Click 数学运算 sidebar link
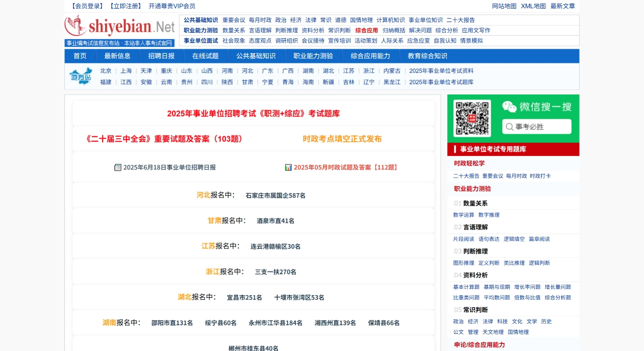 pos(463,215)
